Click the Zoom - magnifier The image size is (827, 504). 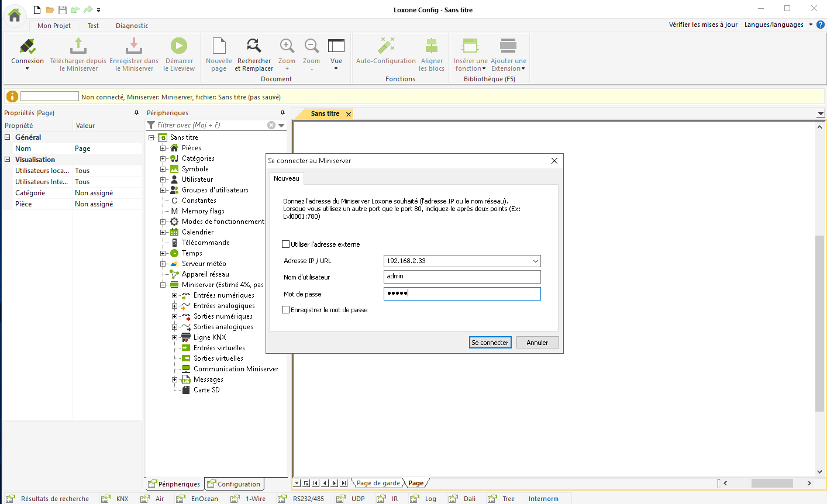[312, 46]
